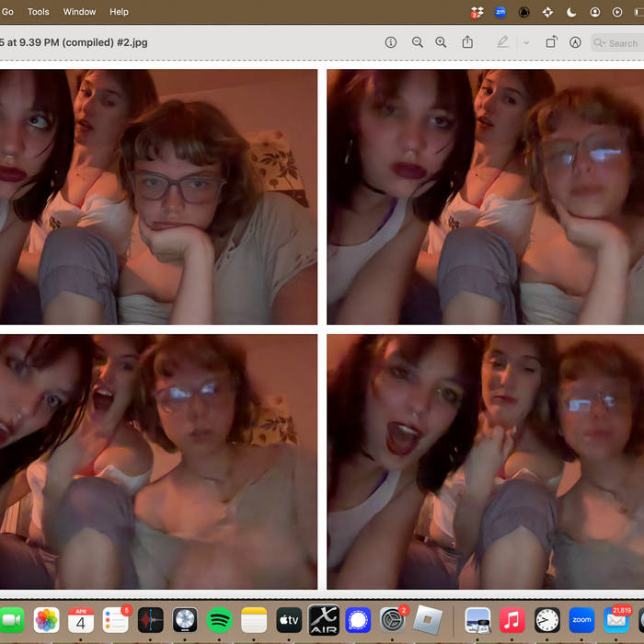This screenshot has height=644, width=644.
Task: Open Dropbox in the menu bar
Action: 477,12
